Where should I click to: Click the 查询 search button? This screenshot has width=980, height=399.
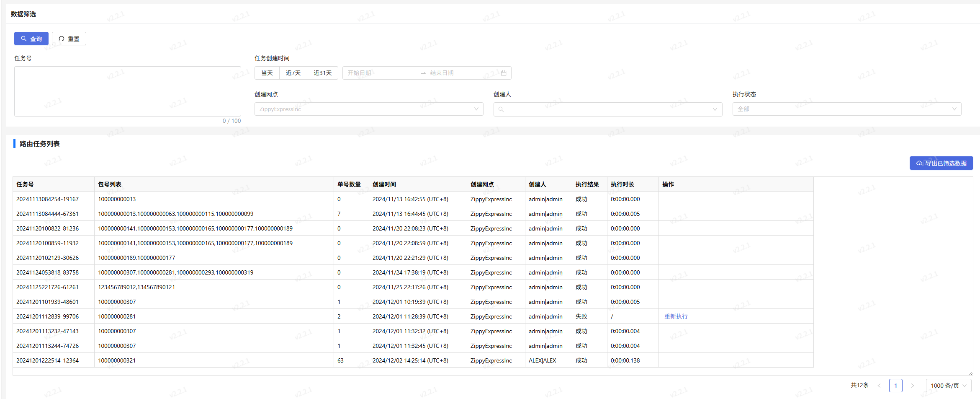click(31, 39)
